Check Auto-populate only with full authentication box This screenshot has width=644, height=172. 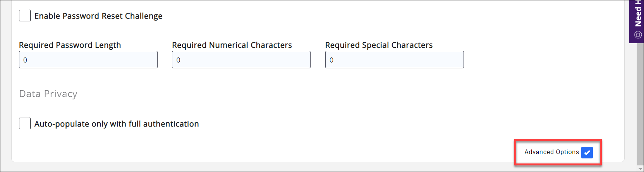click(x=25, y=124)
